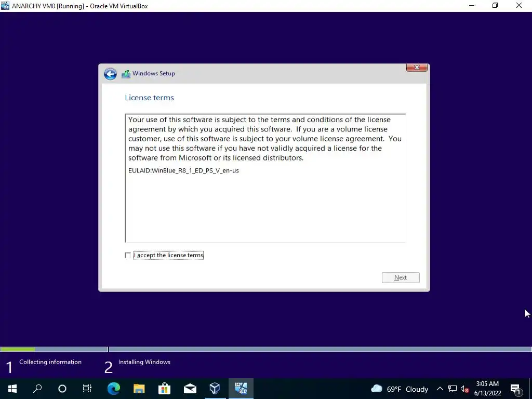Screen dimensions: 532x399
Task: Click the muted volume tray icon
Action: point(464,389)
